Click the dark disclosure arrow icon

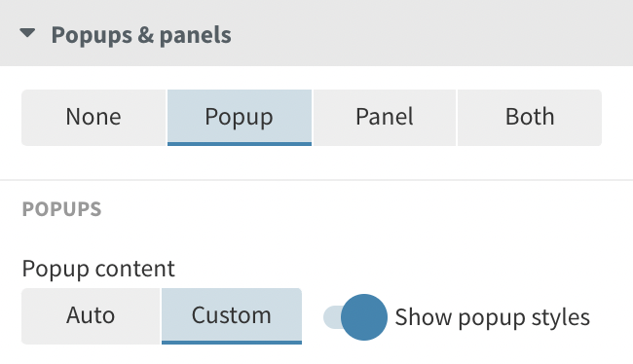coord(27,33)
